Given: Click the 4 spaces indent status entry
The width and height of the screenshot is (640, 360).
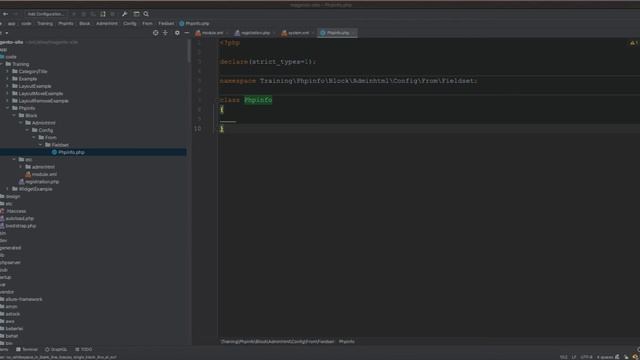Looking at the screenshot, I should click(605, 357).
